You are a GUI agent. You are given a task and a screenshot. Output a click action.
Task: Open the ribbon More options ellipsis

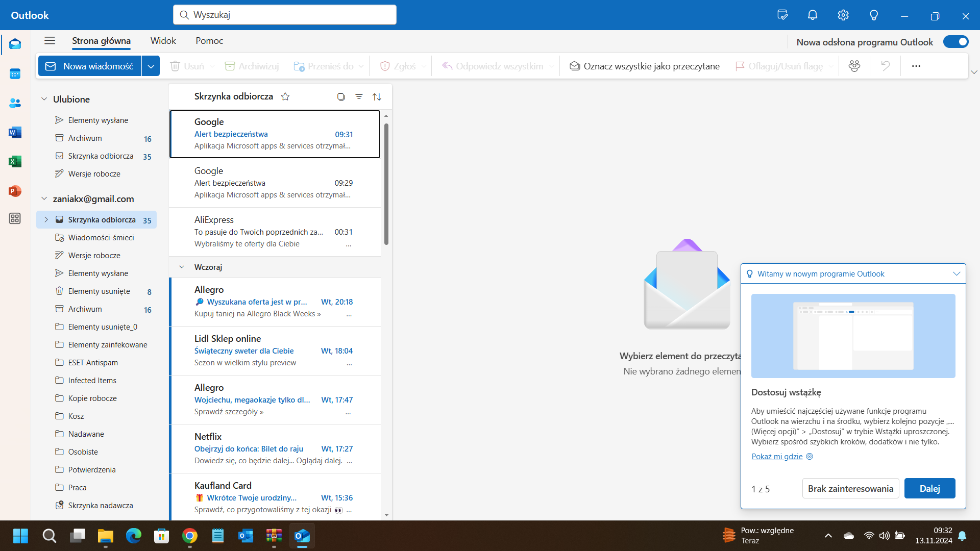(916, 66)
